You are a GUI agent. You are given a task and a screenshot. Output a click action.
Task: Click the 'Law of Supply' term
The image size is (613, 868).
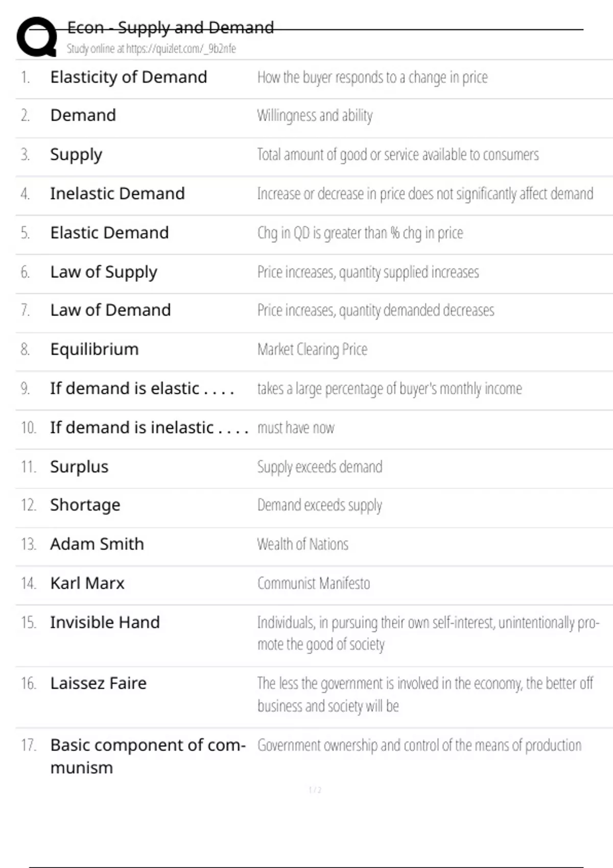pos(104,272)
